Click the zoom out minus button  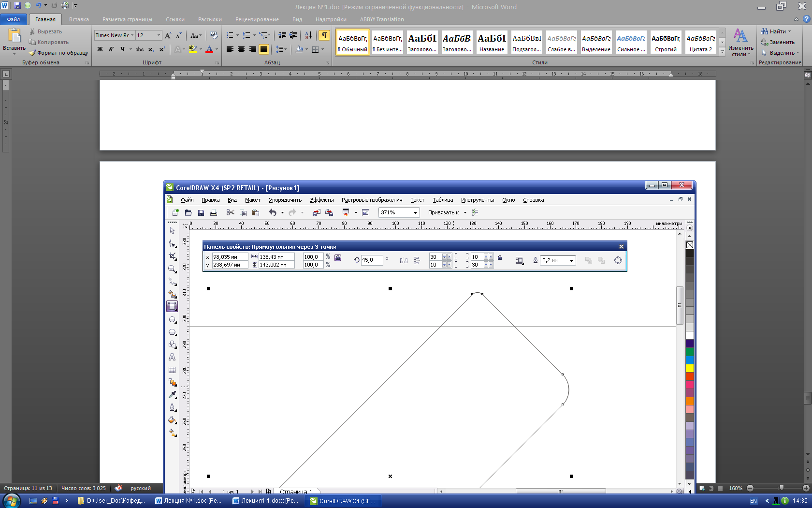pos(750,488)
